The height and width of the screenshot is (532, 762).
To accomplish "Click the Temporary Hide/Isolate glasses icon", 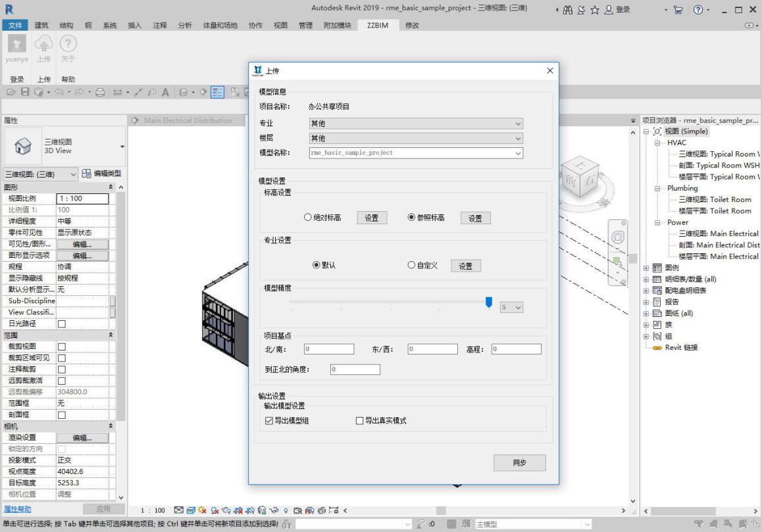I will pos(274,510).
